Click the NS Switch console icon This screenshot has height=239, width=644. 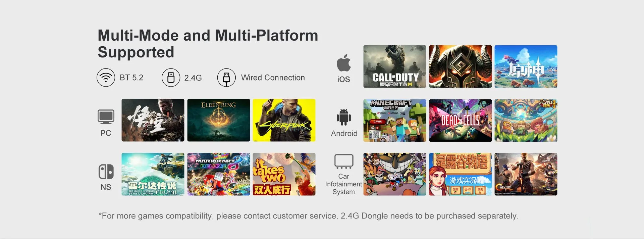coord(106,172)
